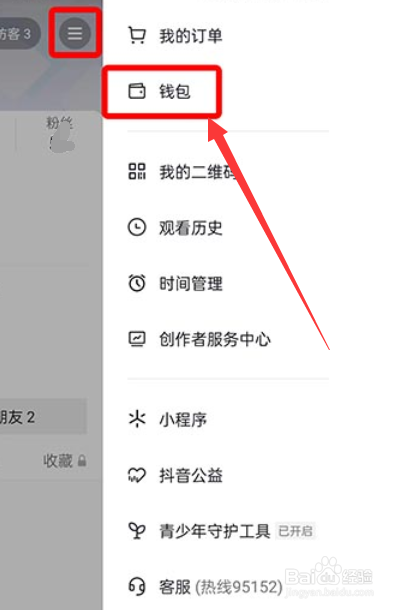Image resolution: width=402 pixels, height=610 pixels.
Task: Tap the heart icon for 抖音公益
Action: (137, 475)
